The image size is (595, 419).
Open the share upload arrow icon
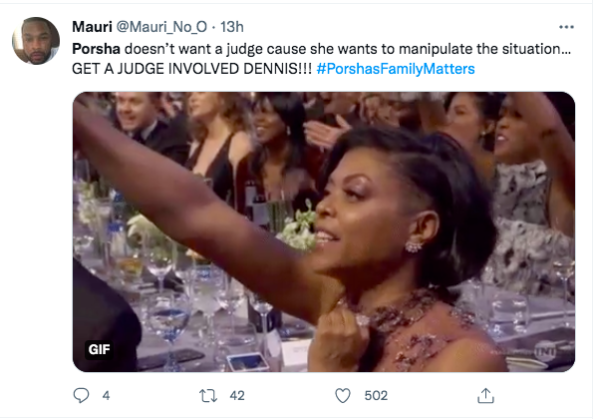click(x=486, y=396)
